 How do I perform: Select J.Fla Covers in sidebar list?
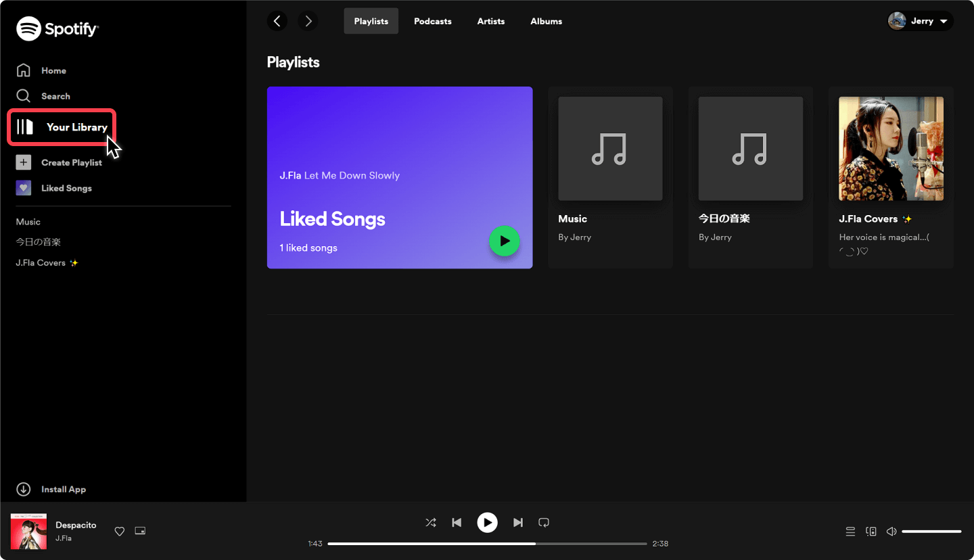[47, 262]
